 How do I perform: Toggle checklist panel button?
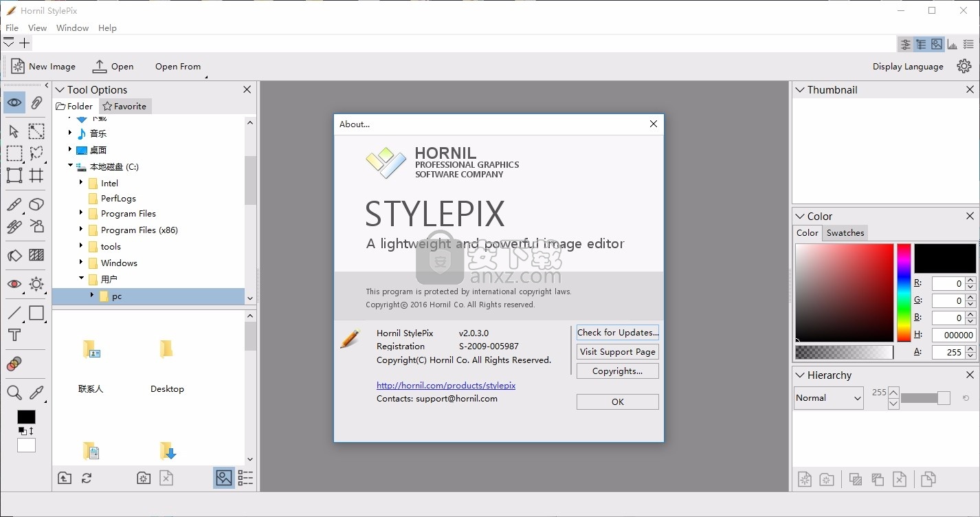pos(968,44)
